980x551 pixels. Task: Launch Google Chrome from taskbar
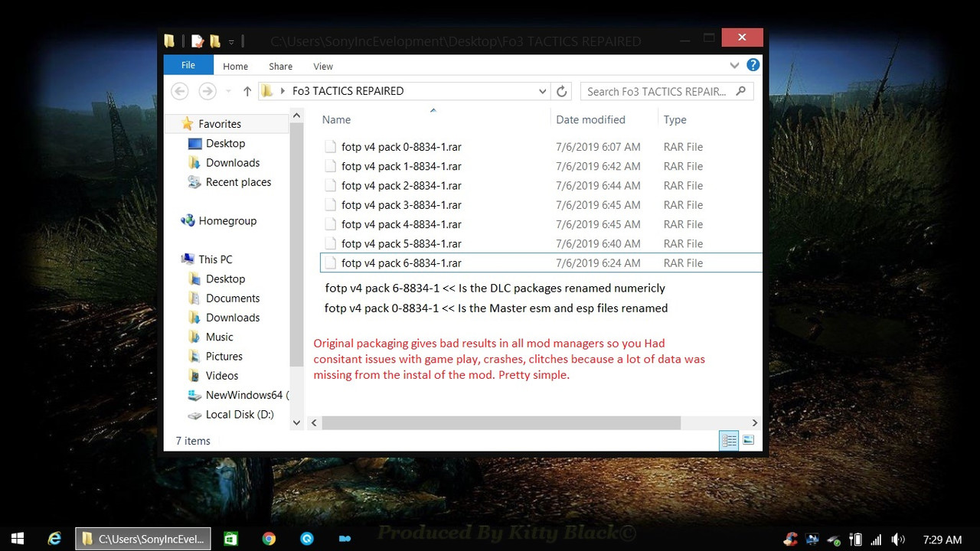tap(269, 539)
